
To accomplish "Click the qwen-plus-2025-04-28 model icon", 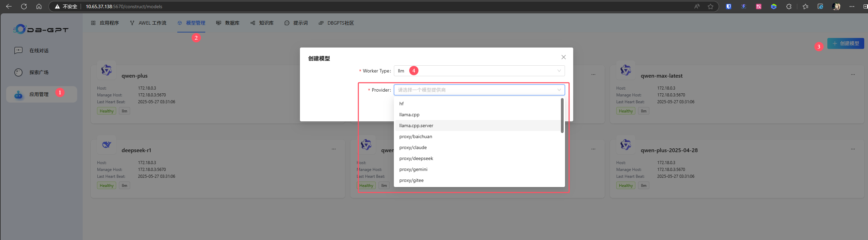I will 626,145.
